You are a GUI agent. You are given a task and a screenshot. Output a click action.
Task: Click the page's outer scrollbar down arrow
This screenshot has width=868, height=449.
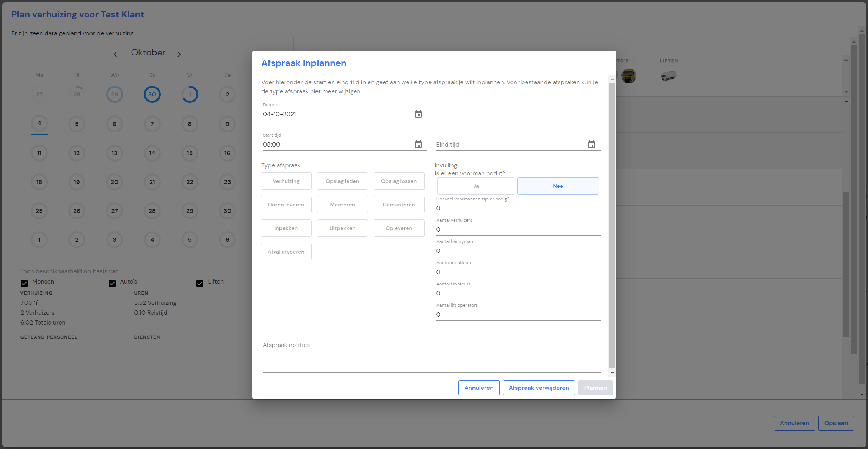862,395
